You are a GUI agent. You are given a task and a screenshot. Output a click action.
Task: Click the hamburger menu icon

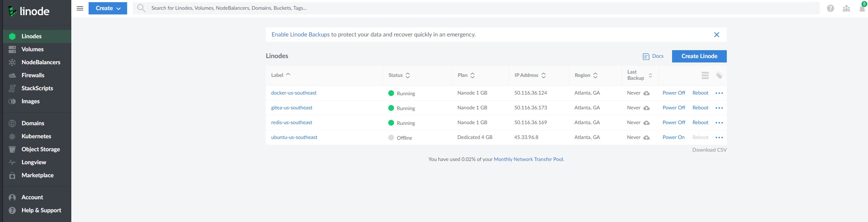point(80,8)
